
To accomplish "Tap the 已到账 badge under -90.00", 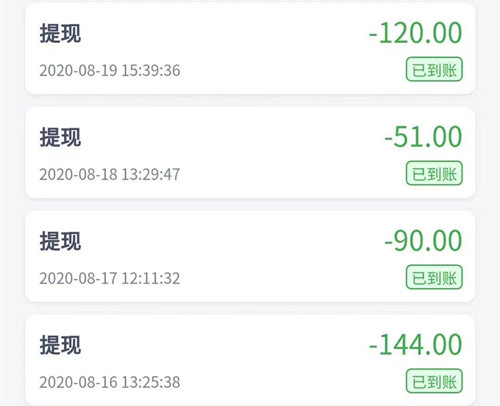I will click(x=434, y=277).
